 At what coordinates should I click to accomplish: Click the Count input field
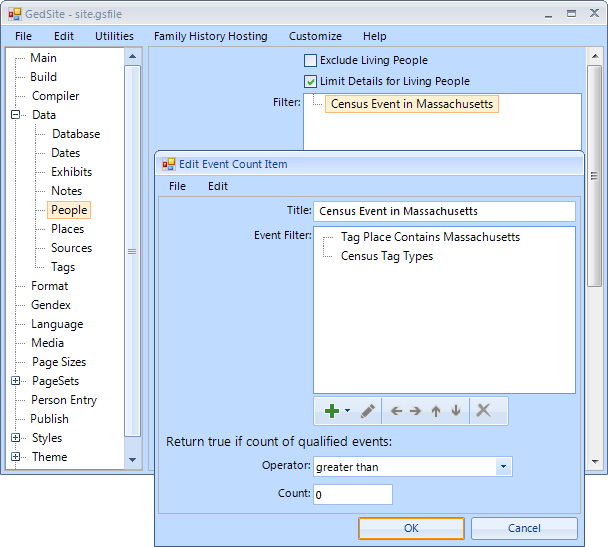click(x=353, y=494)
